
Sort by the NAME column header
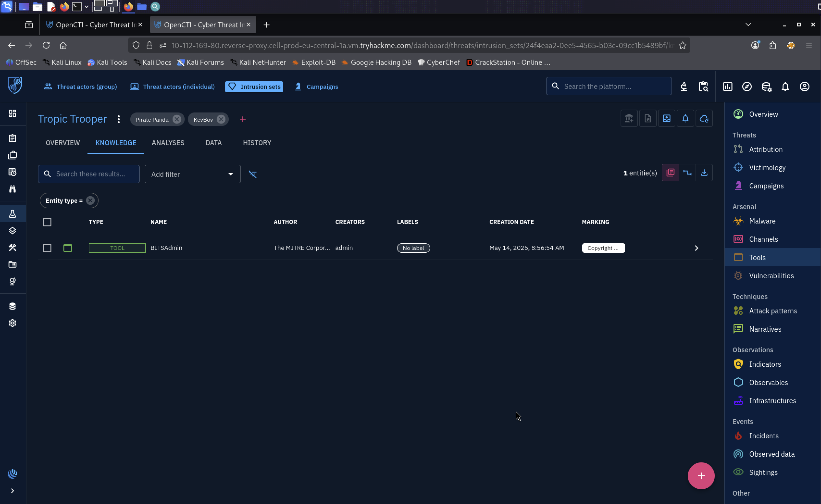click(x=159, y=222)
